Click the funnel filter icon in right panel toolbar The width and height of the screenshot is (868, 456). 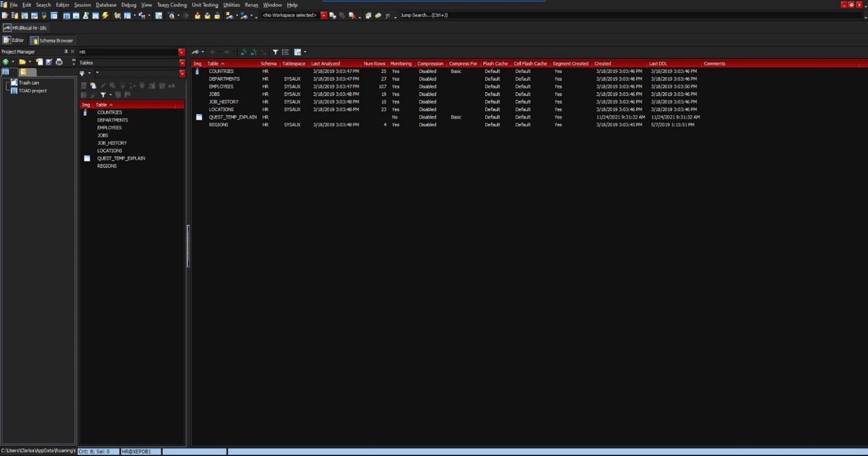click(275, 52)
